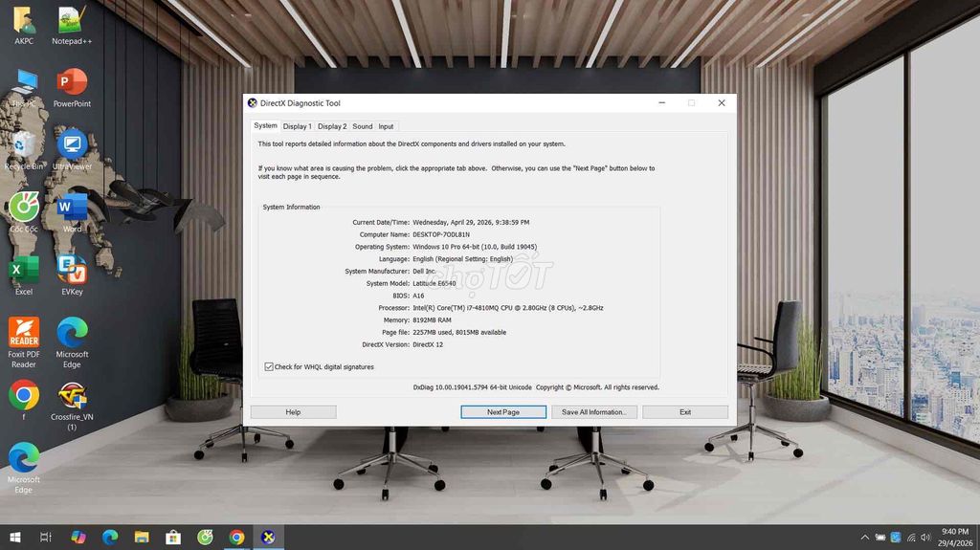Select the Excel desktop shortcut
Screen dimensions: 980x550
(24, 275)
